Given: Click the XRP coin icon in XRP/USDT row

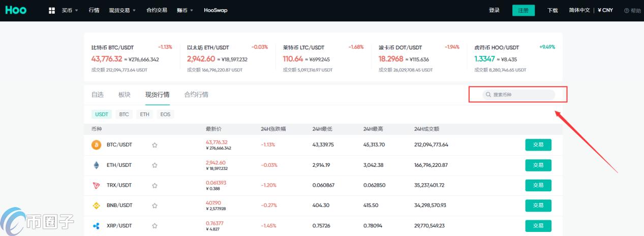Looking at the screenshot, I should coord(96,225).
